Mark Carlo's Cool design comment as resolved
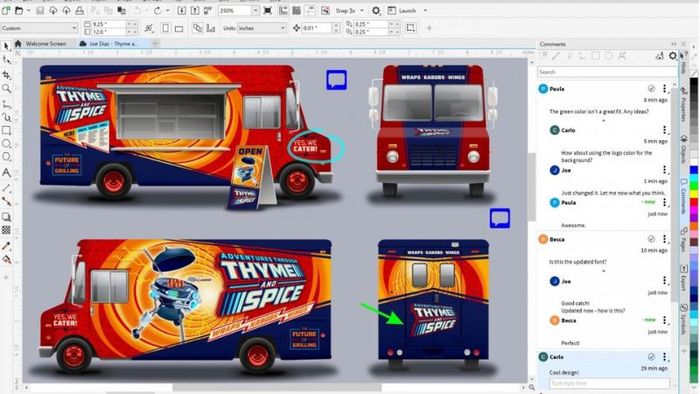This screenshot has width=700, height=394. click(651, 357)
